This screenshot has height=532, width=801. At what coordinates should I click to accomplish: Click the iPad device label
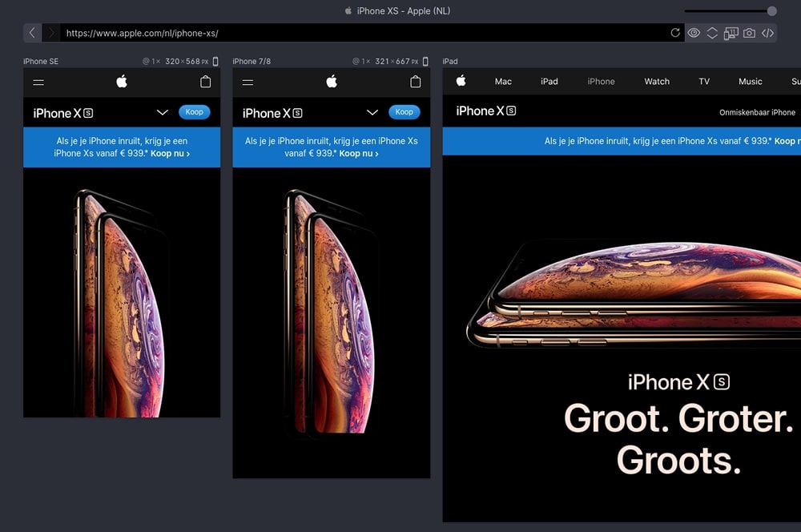[x=450, y=62]
